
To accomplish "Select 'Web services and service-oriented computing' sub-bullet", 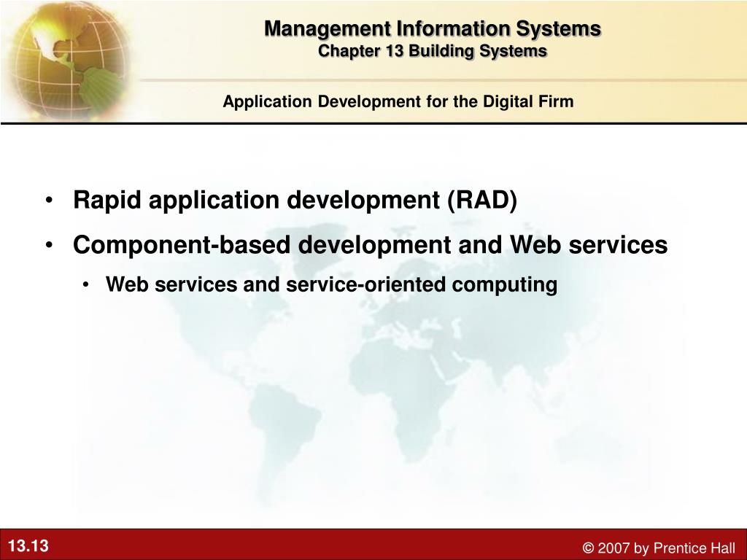I will click(x=332, y=285).
